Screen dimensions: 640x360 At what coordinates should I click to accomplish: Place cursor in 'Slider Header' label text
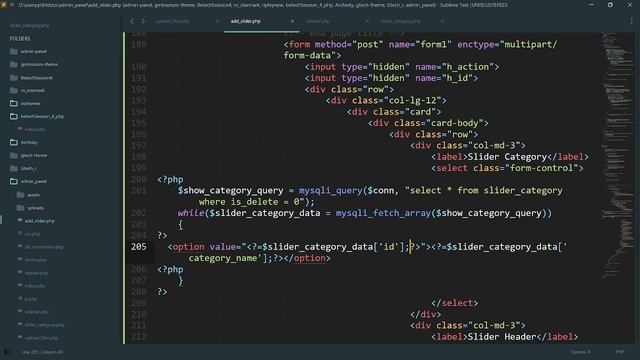(x=502, y=337)
